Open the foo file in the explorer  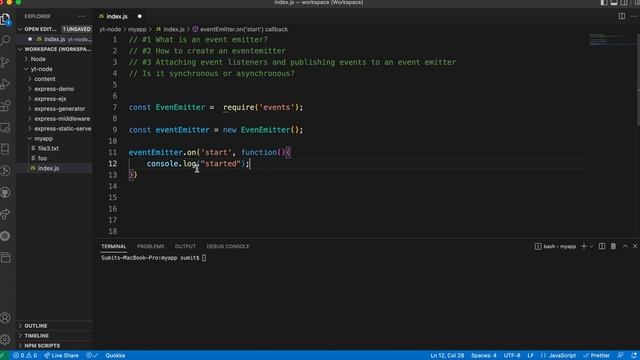(42, 158)
